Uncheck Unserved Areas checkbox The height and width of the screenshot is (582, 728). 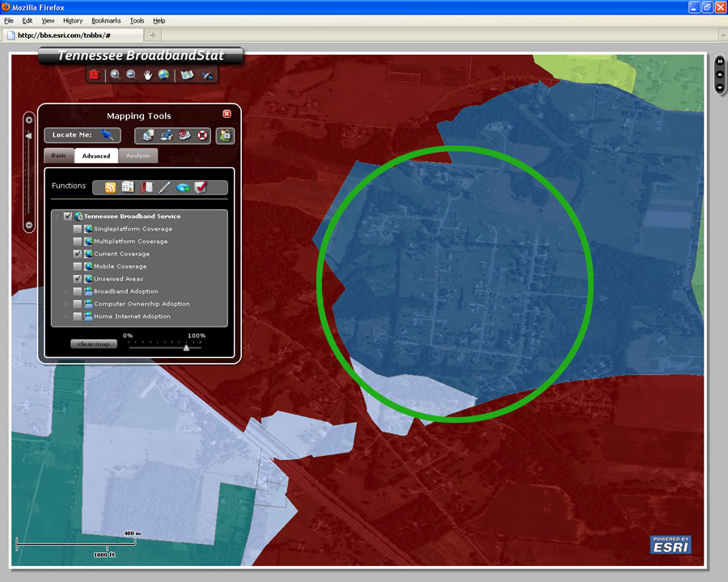78,279
